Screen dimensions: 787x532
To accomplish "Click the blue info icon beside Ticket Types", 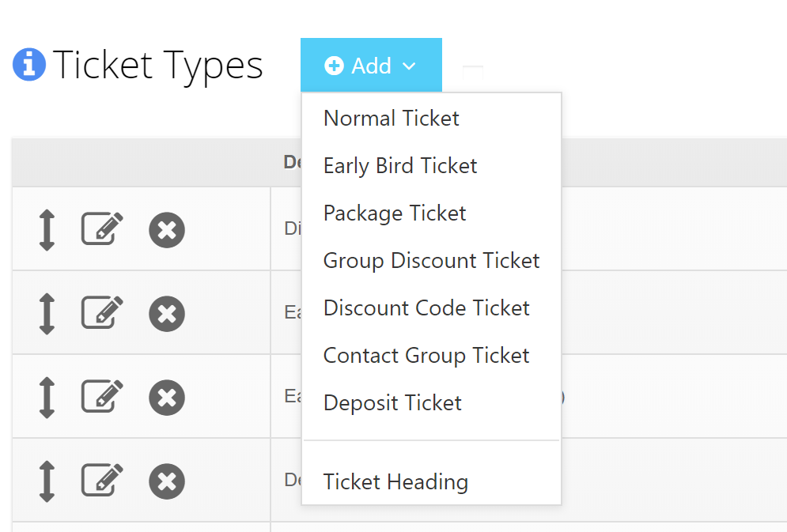I will pos(29,65).
